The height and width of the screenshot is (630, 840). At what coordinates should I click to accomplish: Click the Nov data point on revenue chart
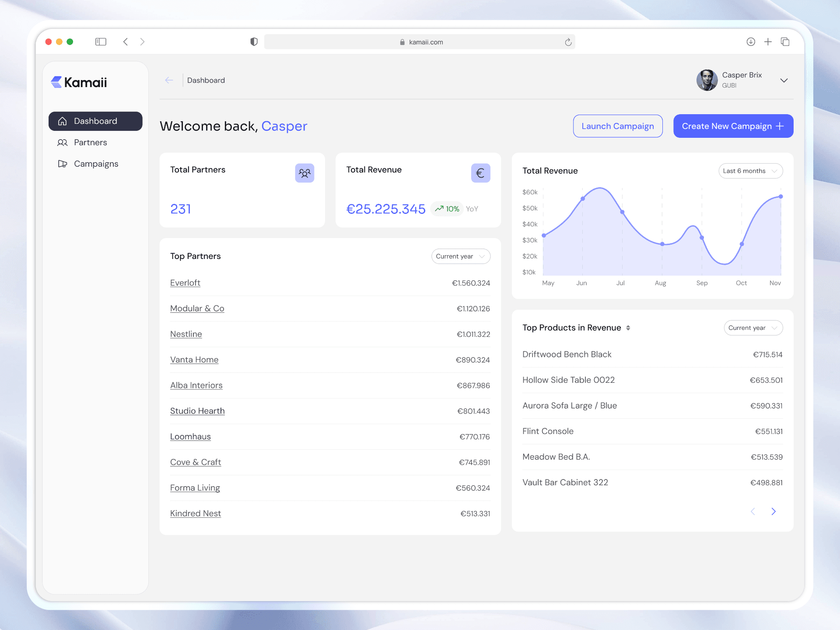(780, 197)
